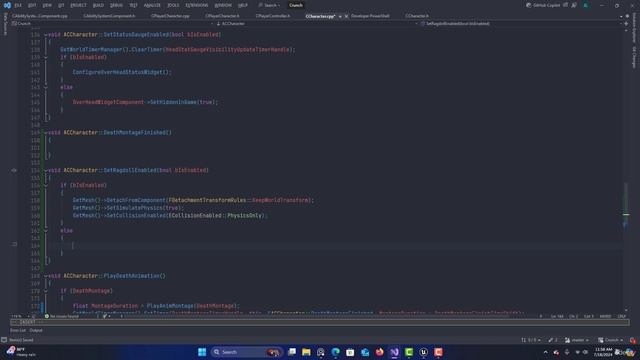
Task: Open pending changes pencil icon
Action: [553, 340]
